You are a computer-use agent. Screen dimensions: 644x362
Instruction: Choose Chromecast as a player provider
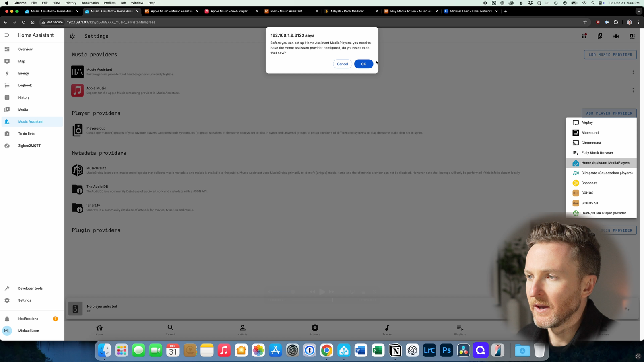tap(591, 142)
